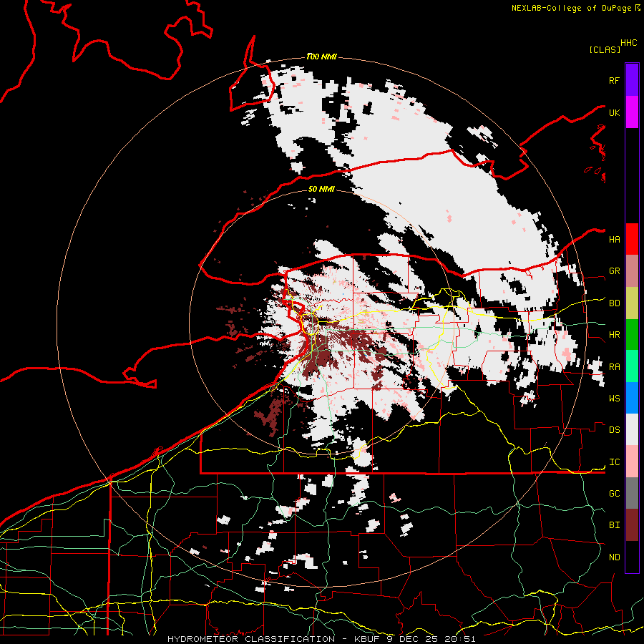The image size is (644, 644).
Task: Click the 50 NMI range ring label
Action: (321, 189)
